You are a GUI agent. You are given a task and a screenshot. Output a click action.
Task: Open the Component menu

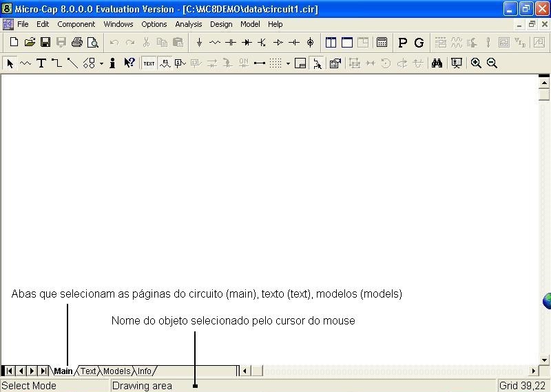[x=76, y=24]
